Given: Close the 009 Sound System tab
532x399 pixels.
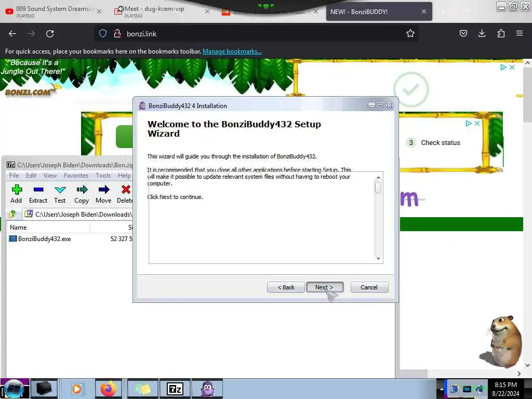Looking at the screenshot, I should (99, 11).
